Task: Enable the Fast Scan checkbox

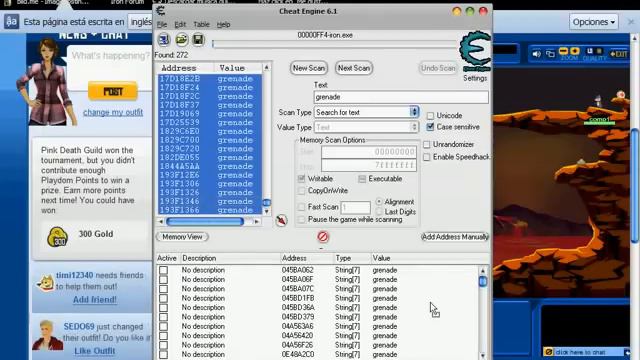Action: tap(301, 207)
